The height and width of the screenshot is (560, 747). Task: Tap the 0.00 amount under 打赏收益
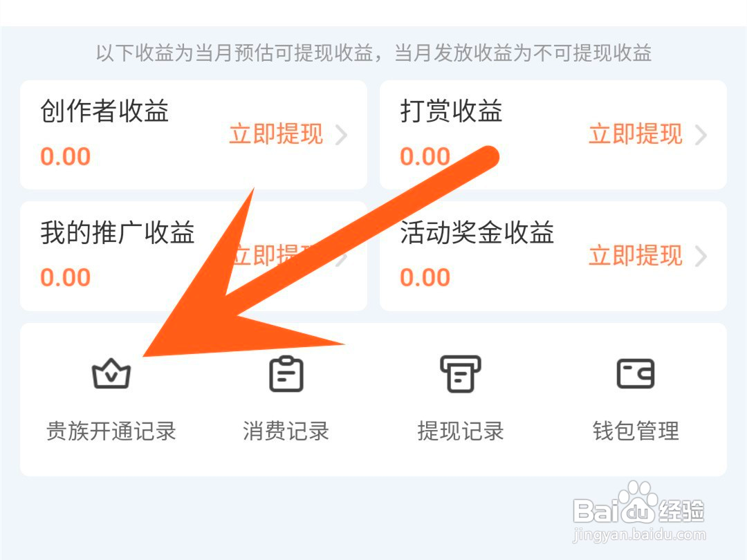[x=425, y=157]
